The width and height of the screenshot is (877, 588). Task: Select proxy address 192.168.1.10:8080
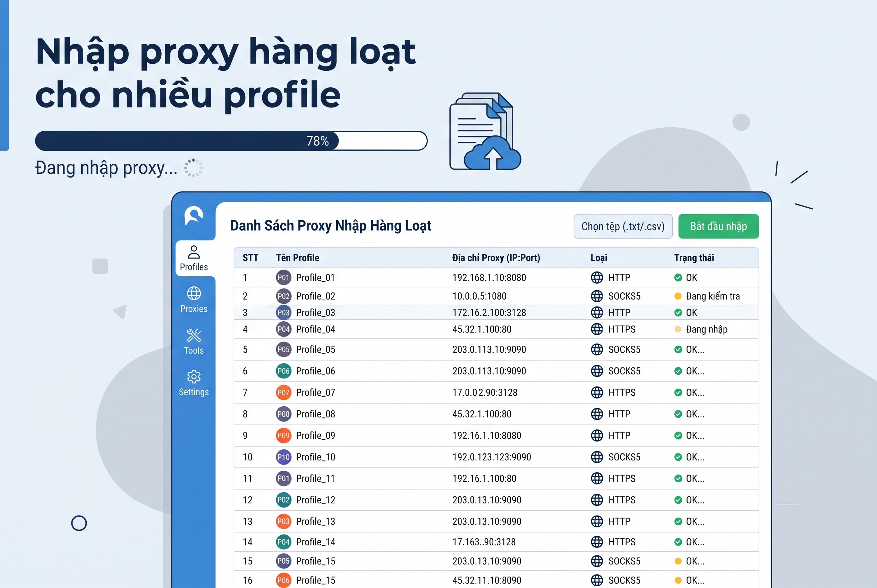click(x=489, y=277)
